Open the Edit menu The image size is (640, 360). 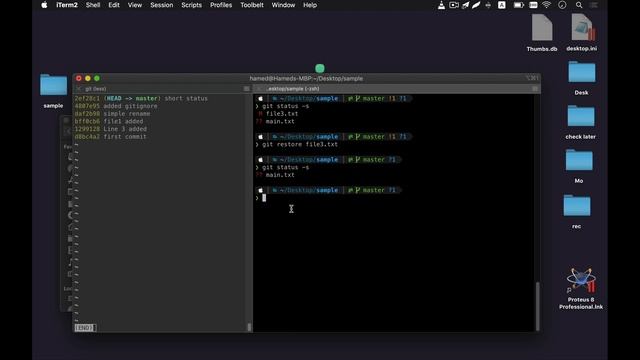click(114, 5)
